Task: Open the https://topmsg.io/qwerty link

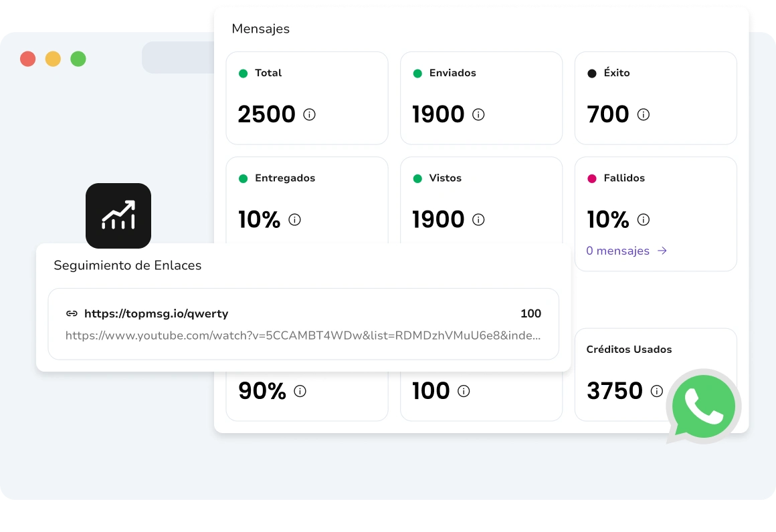Action: point(157,313)
